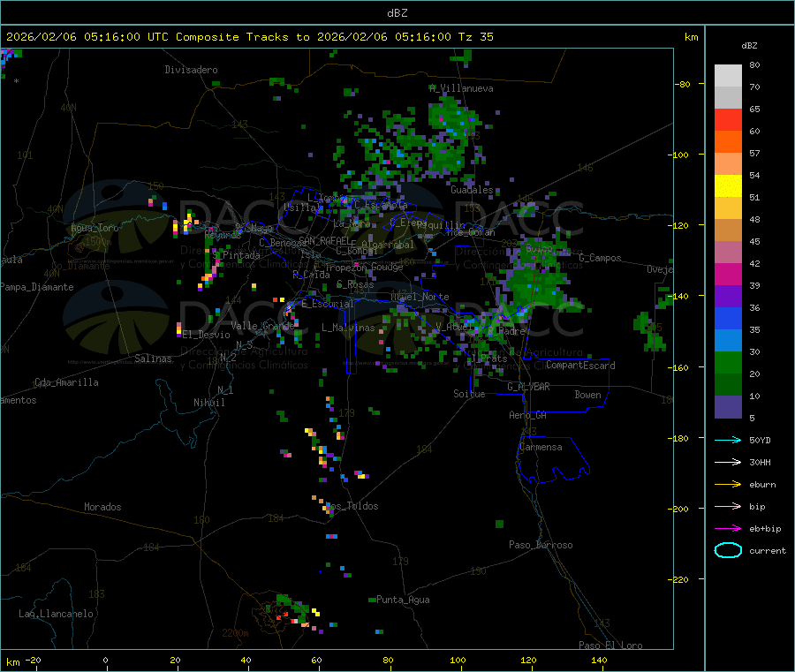Click the 'Paso_El_Loro' place label
The width and height of the screenshot is (795, 672).
(x=610, y=646)
